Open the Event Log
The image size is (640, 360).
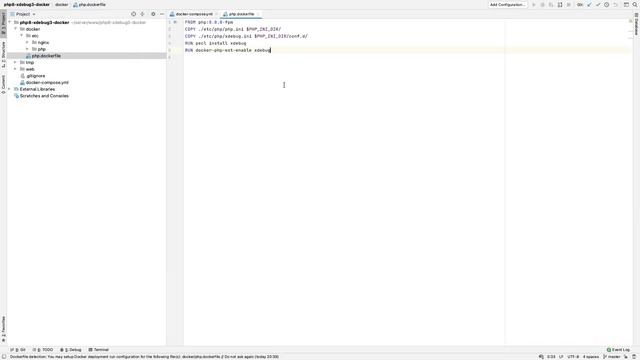click(618, 350)
